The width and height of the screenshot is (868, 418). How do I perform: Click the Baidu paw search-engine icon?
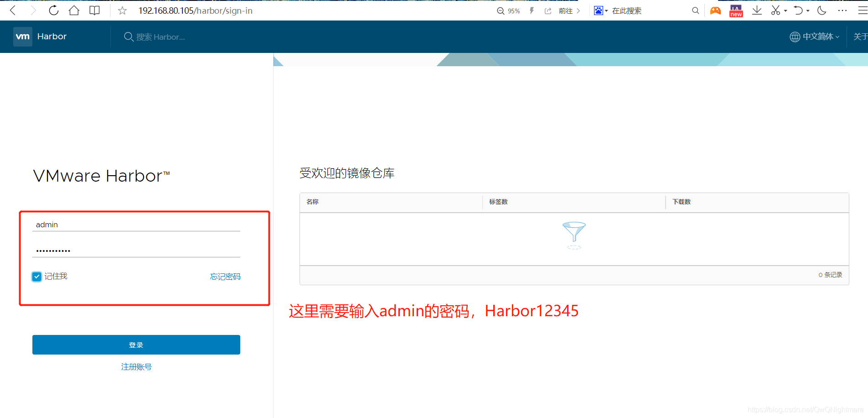tap(598, 10)
